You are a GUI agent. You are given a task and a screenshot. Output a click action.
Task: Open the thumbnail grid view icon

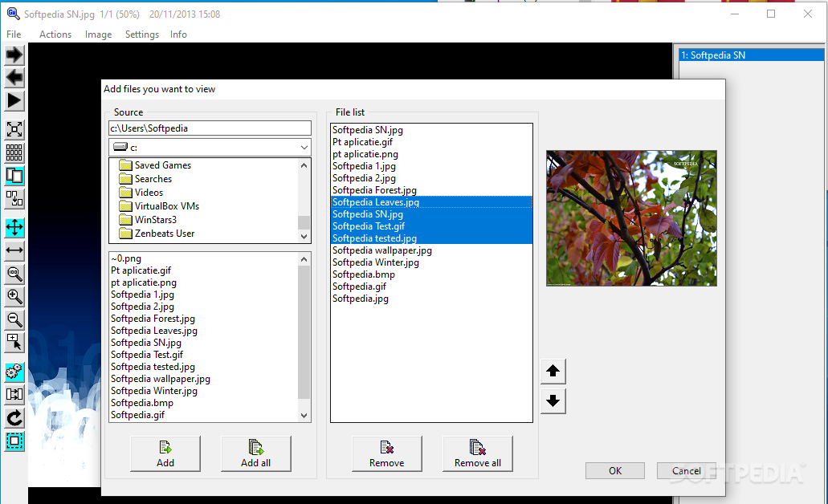(14, 152)
